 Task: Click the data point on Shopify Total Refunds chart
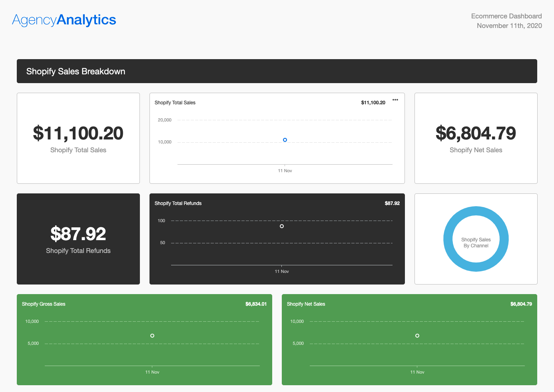coord(282,226)
